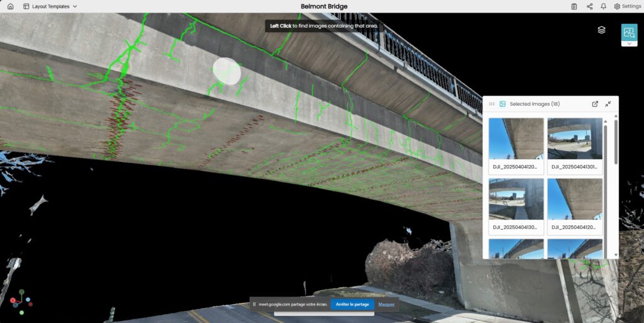This screenshot has width=644, height=323.
Task: Toggle the image search tool
Action: click(629, 32)
